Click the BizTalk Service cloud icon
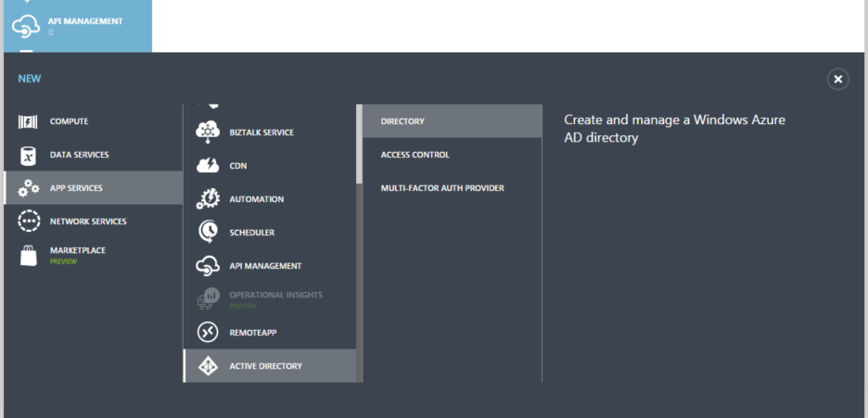The image size is (868, 418). (x=208, y=133)
